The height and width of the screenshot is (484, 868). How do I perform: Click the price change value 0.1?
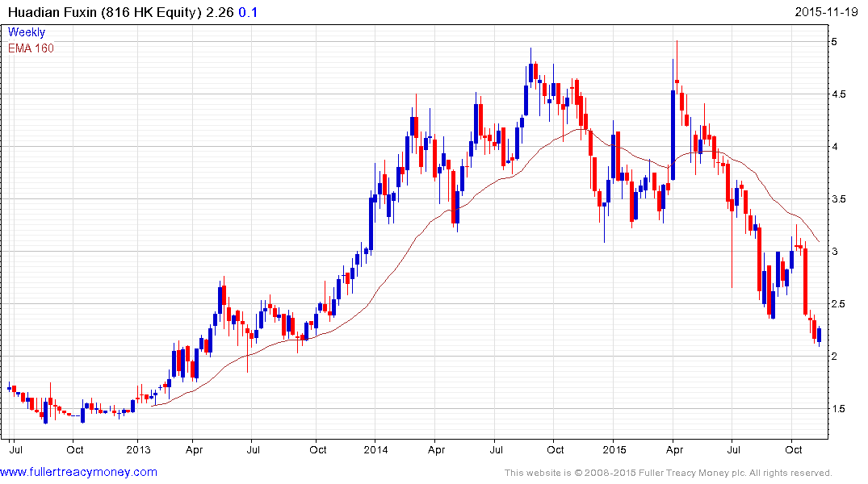click(x=248, y=12)
